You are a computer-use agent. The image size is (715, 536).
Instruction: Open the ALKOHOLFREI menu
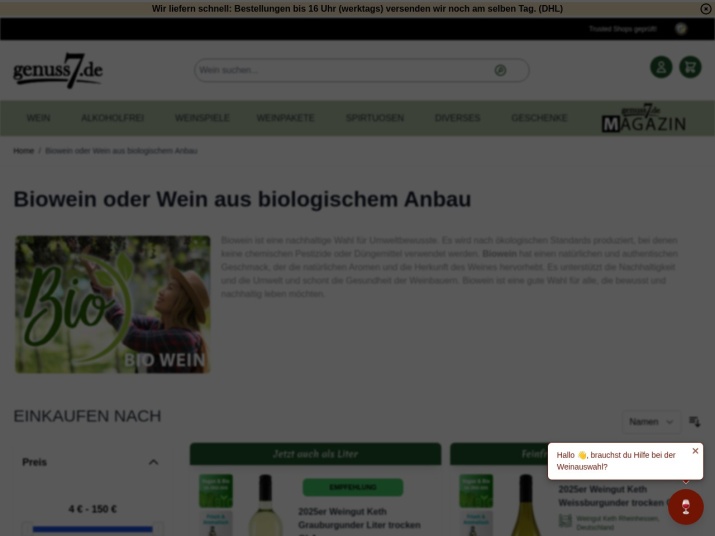pos(113,118)
